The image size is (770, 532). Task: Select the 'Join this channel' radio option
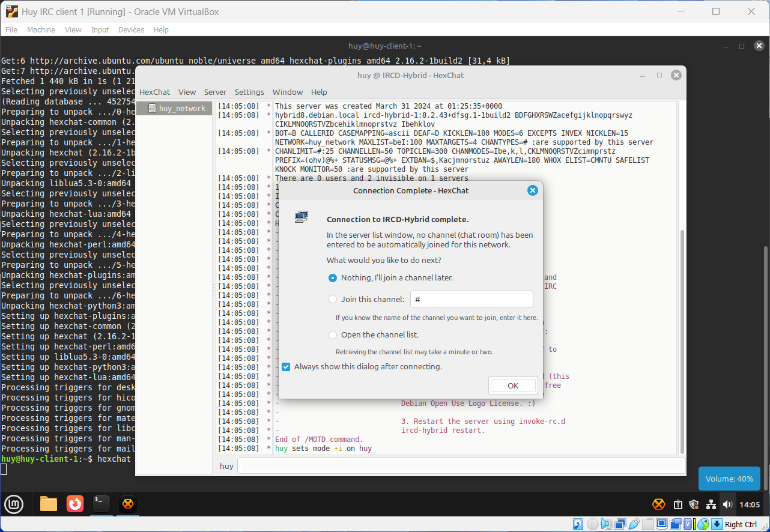tap(333, 299)
